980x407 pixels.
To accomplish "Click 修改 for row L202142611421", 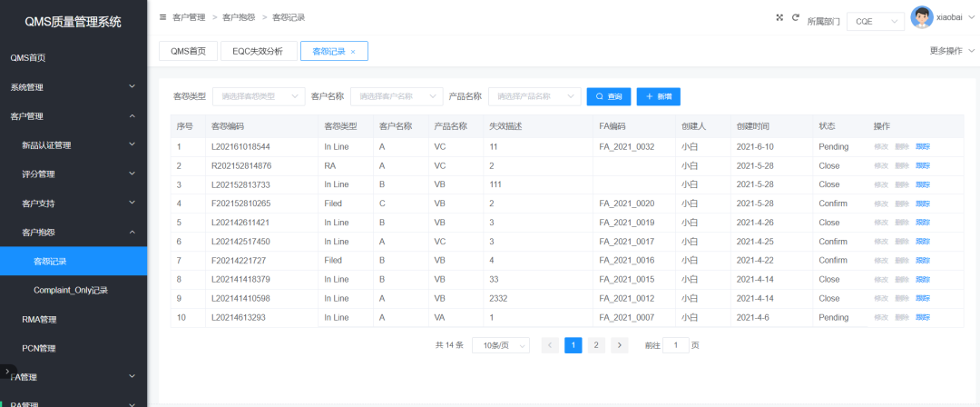I will point(881,223).
